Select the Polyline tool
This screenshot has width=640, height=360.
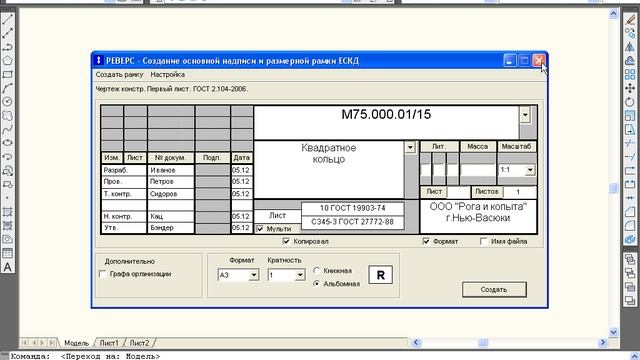pos(7,47)
